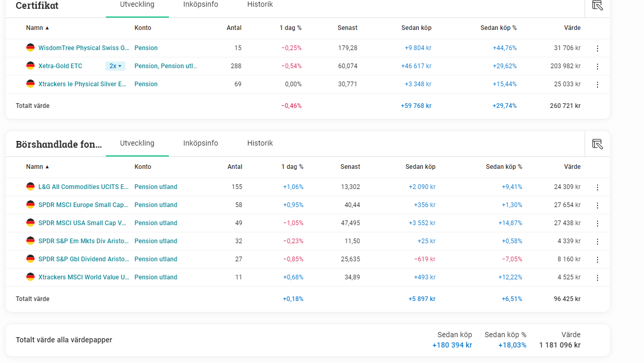Expand the 2x accounts dropdown on Xetra-Gold ETC
Viewport: 644px width, 363px height.
click(116, 66)
